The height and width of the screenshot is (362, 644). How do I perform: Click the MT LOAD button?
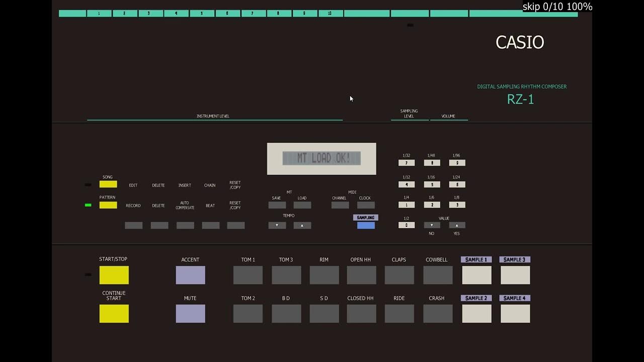pyautogui.click(x=302, y=205)
